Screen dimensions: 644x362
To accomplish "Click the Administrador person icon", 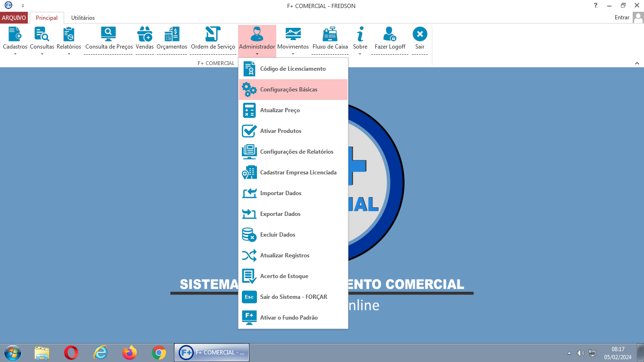I will tap(257, 34).
